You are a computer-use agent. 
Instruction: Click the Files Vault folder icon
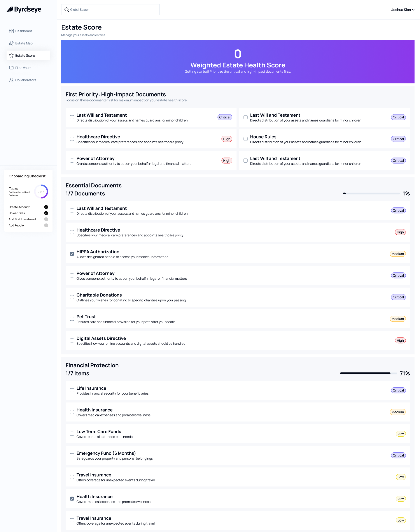(x=11, y=68)
